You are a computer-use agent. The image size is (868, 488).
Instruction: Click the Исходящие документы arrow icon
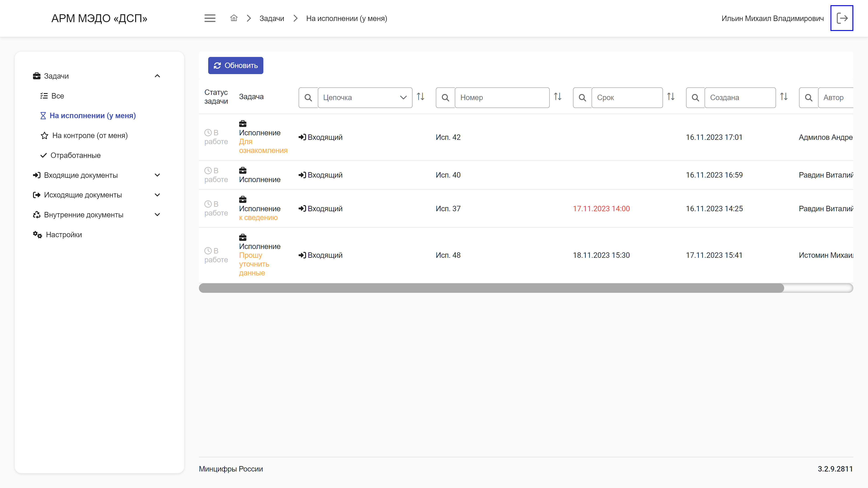(37, 195)
